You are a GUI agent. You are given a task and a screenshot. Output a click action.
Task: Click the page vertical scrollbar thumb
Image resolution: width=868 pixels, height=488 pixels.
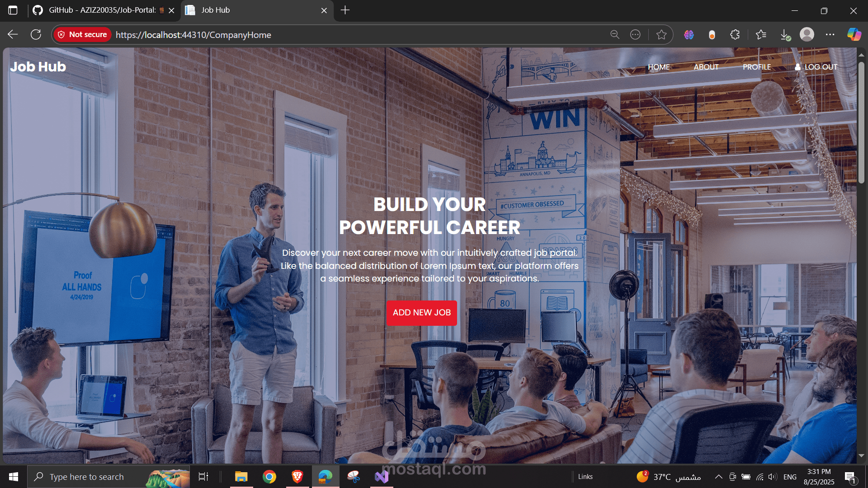pyautogui.click(x=861, y=122)
